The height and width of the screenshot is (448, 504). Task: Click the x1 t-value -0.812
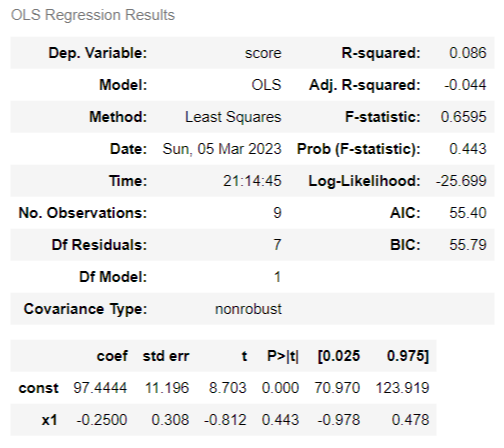tap(225, 420)
